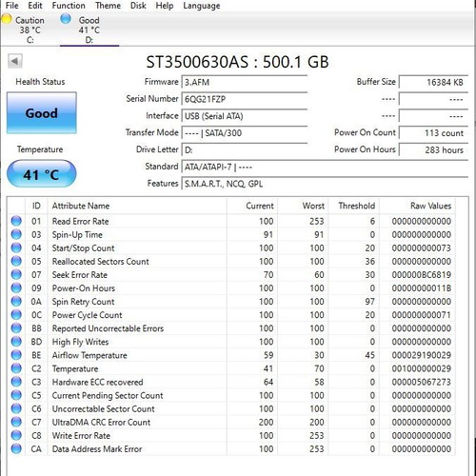Click the Drive Letter field D:
The width and height of the screenshot is (476, 476).
point(245,149)
